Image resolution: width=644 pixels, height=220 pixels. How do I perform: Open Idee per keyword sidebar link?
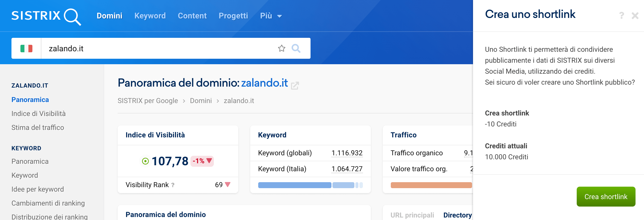(38, 189)
